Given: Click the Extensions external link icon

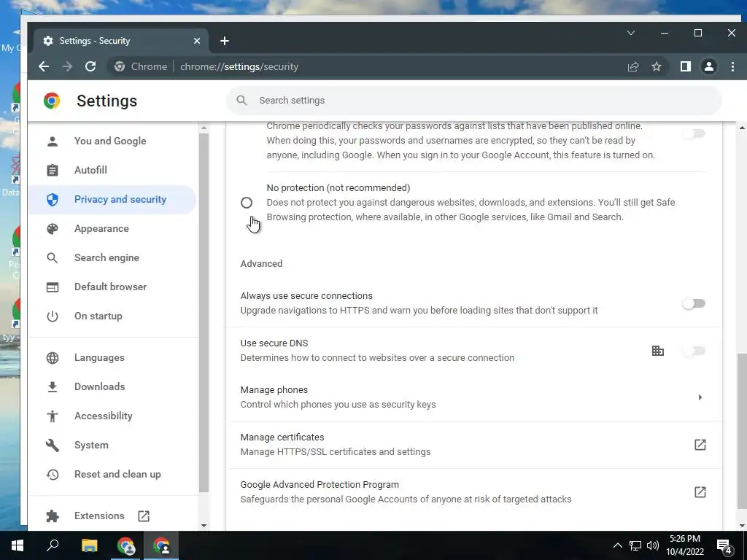Looking at the screenshot, I should click(144, 516).
